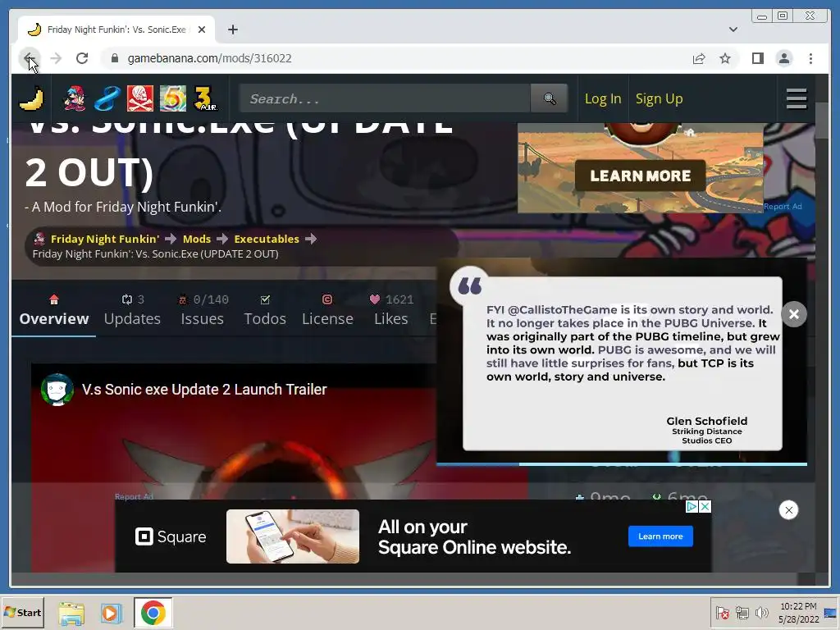The width and height of the screenshot is (840, 630).
Task: Go back using the browser back arrow
Action: (x=29, y=58)
